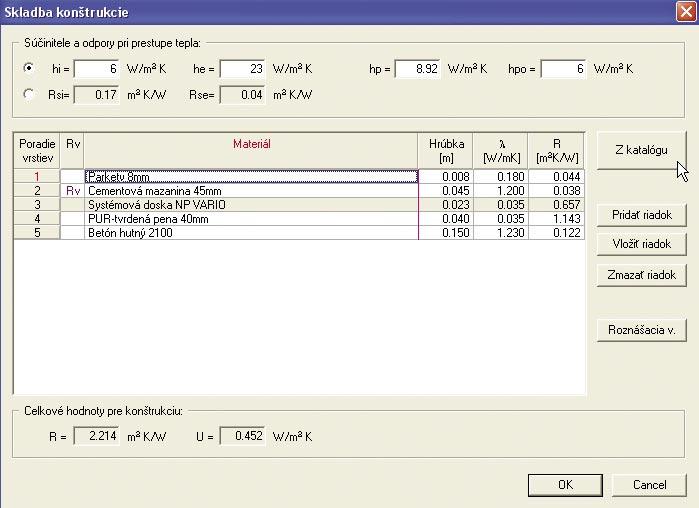The height and width of the screenshot is (508, 699).
Task: Open the Z katalógu button
Action: (641, 150)
